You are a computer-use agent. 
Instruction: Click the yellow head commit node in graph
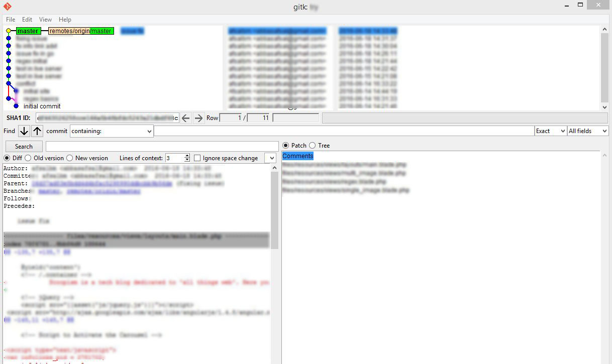9,31
